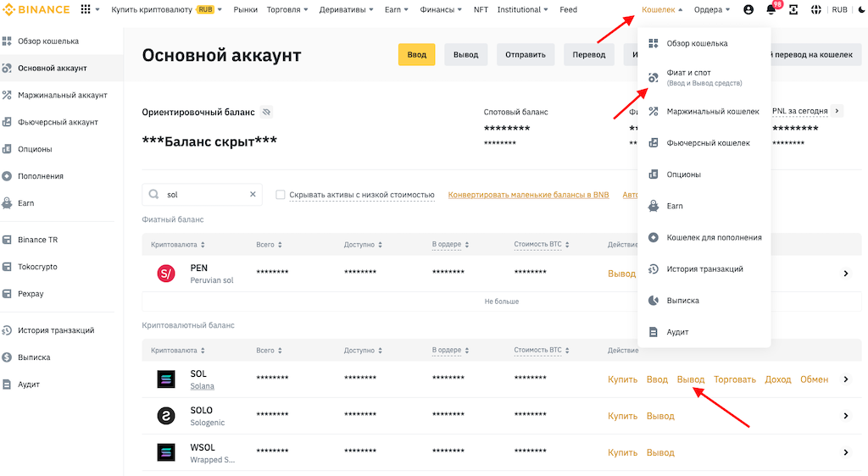The width and height of the screenshot is (868, 476).
Task: Focus the sol search input field
Action: coord(202,195)
